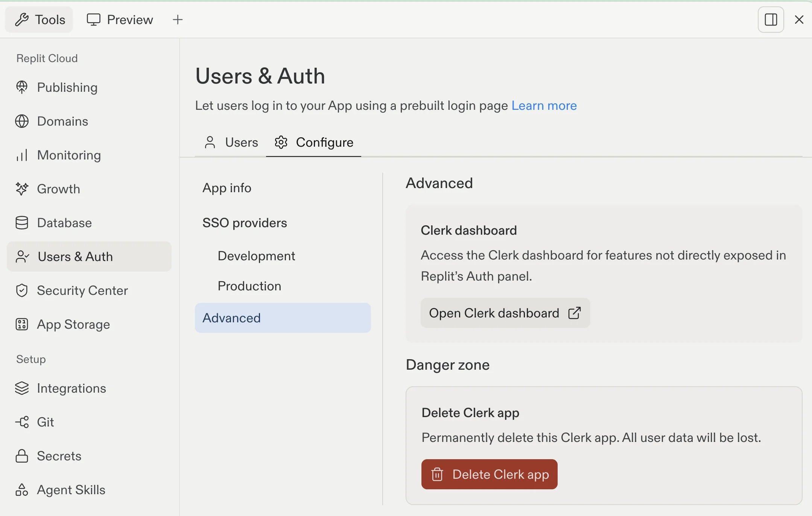This screenshot has width=812, height=516.
Task: Click the Advanced section heading
Action: coord(439,183)
